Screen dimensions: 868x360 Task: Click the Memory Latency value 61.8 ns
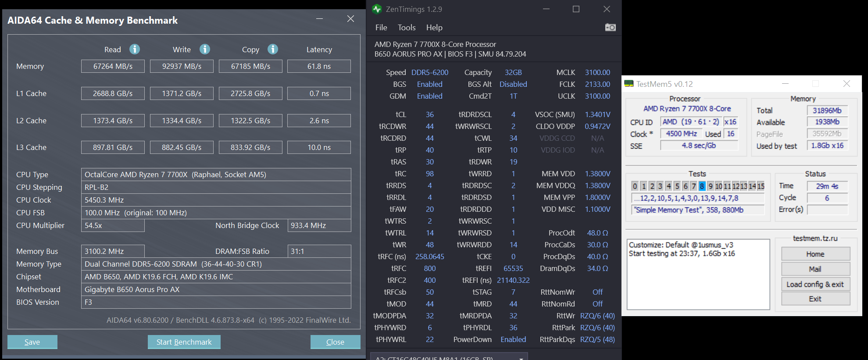click(319, 66)
